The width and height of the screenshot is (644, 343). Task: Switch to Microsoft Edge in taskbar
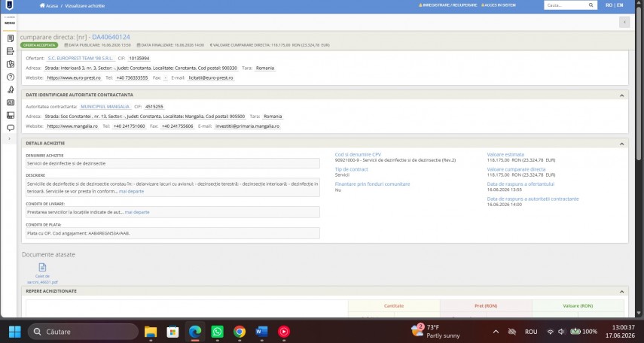point(195,332)
